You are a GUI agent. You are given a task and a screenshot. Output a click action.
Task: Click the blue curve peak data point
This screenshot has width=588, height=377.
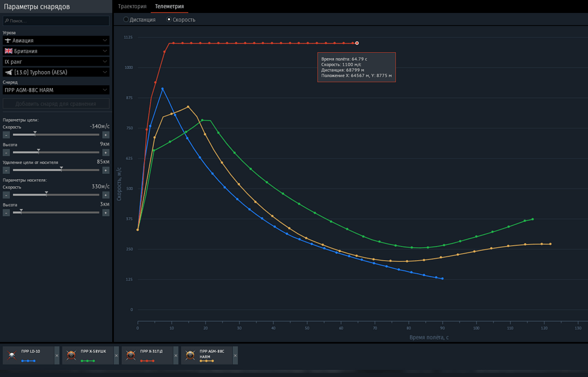pyautogui.click(x=162, y=89)
